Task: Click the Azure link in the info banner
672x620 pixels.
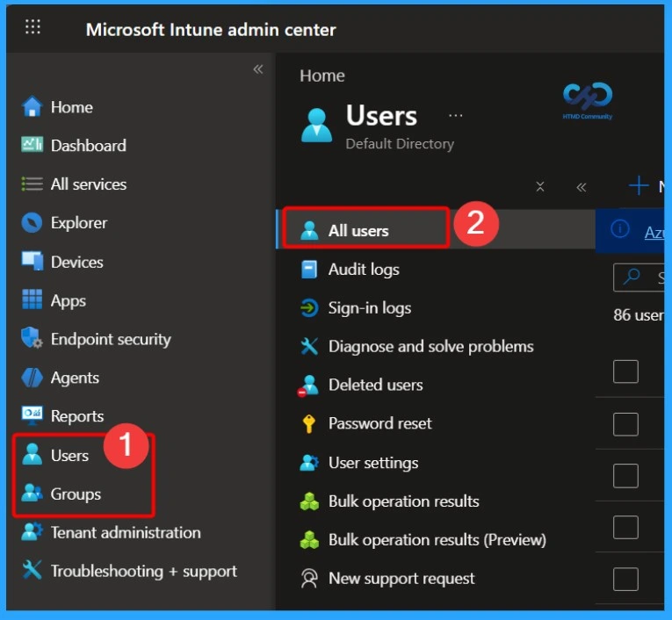Action: 654,232
